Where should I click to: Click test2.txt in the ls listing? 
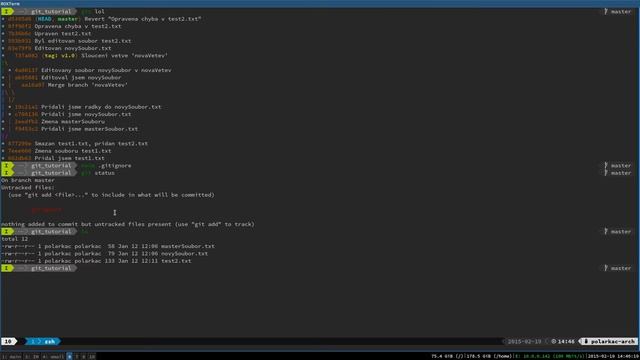(176, 261)
